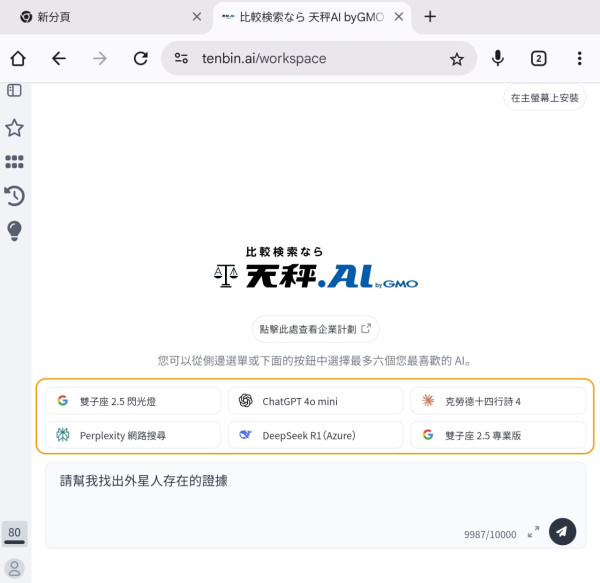Close the 天秤AI byGMO tab

399,16
